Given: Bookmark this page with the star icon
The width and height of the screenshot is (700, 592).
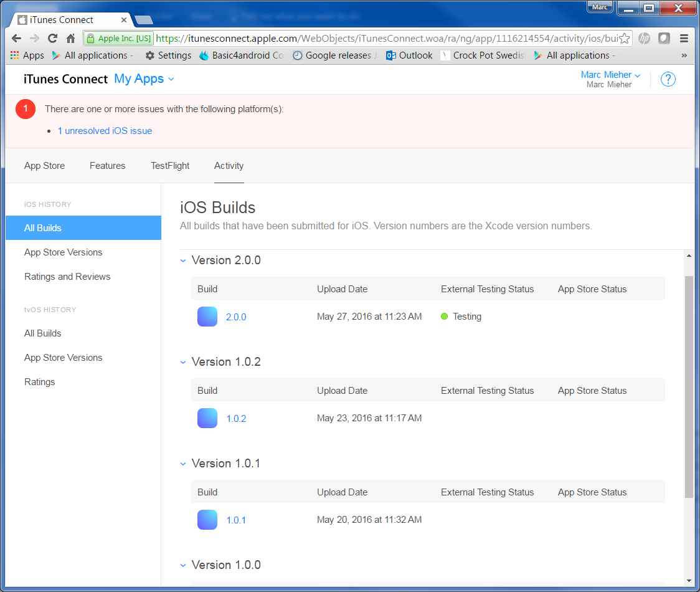Looking at the screenshot, I should pos(625,39).
